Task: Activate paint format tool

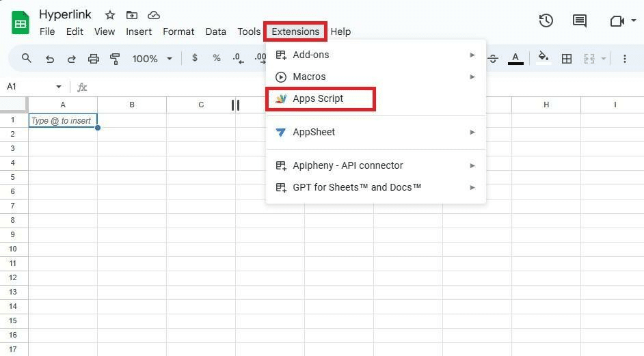Action: pyautogui.click(x=115, y=59)
